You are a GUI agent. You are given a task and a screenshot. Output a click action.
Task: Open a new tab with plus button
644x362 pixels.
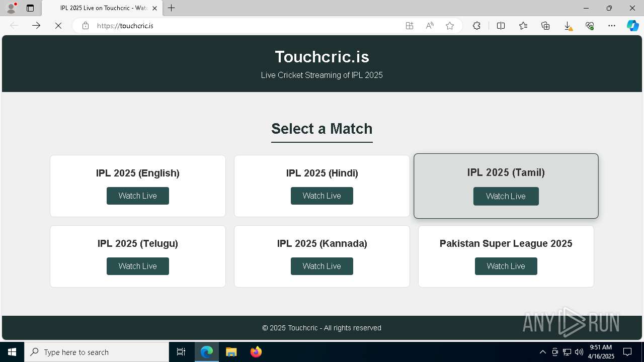click(172, 8)
